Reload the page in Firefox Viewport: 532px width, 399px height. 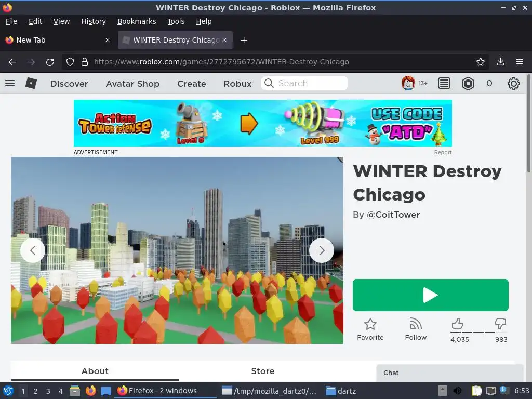pyautogui.click(x=50, y=62)
